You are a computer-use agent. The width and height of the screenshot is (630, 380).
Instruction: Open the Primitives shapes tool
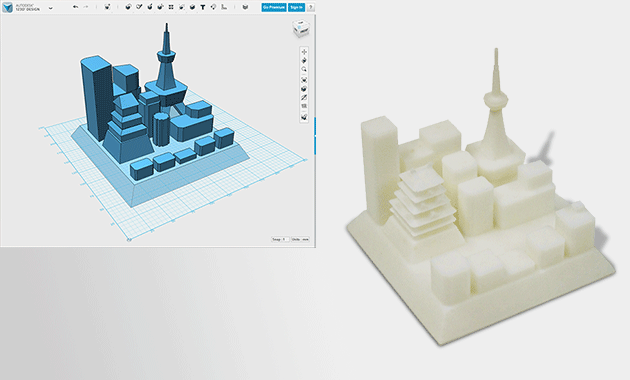click(128, 7)
